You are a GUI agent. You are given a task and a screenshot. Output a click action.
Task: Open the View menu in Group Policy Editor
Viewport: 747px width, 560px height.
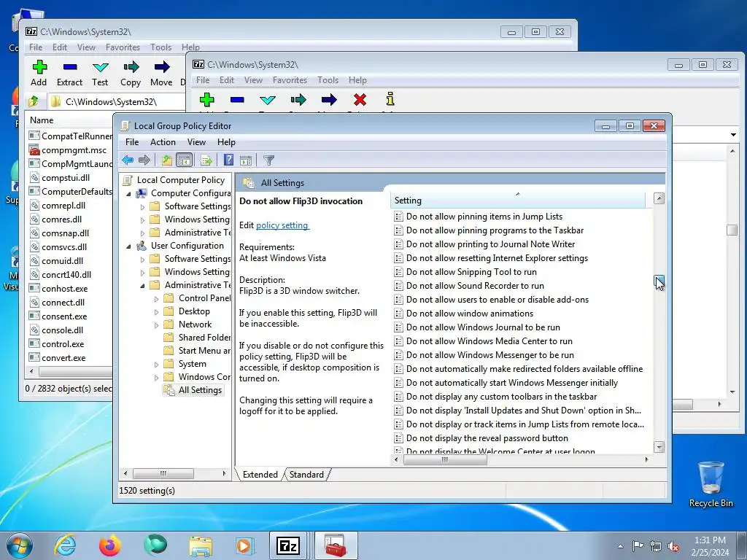(196, 142)
